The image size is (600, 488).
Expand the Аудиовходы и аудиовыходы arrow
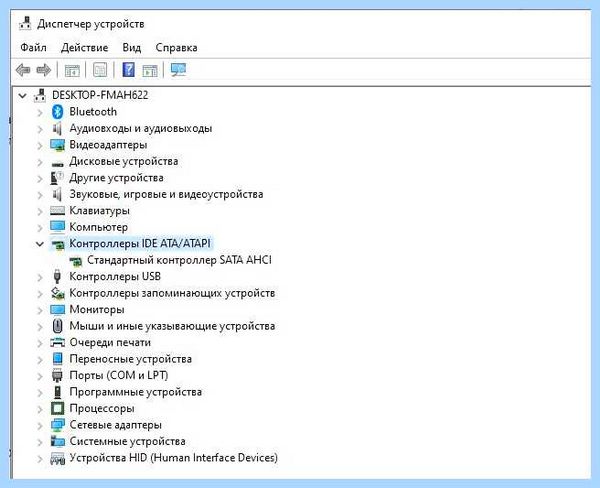(x=39, y=129)
